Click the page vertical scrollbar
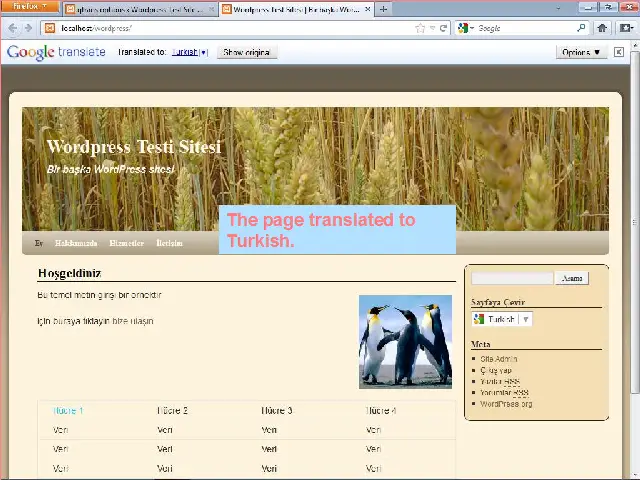The height and width of the screenshot is (480, 640). pos(635,220)
